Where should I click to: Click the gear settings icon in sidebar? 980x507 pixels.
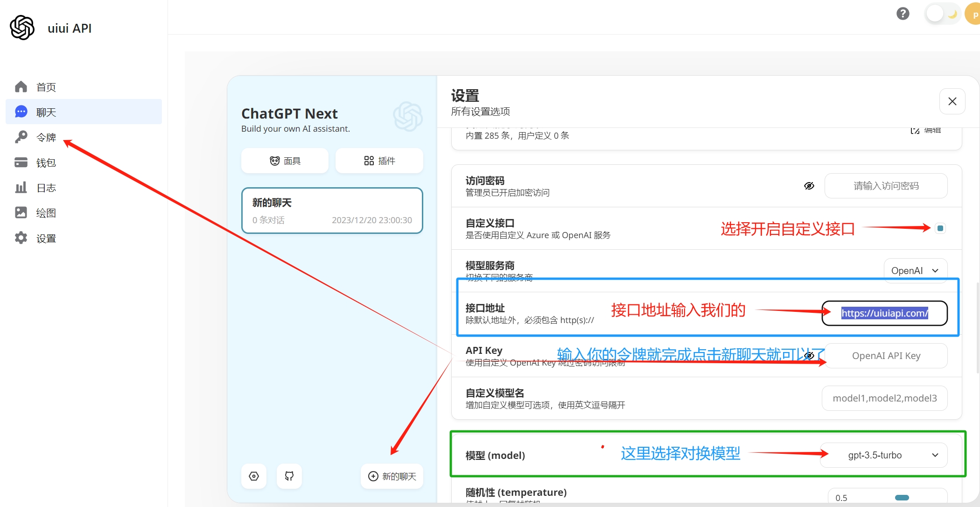[21, 238]
